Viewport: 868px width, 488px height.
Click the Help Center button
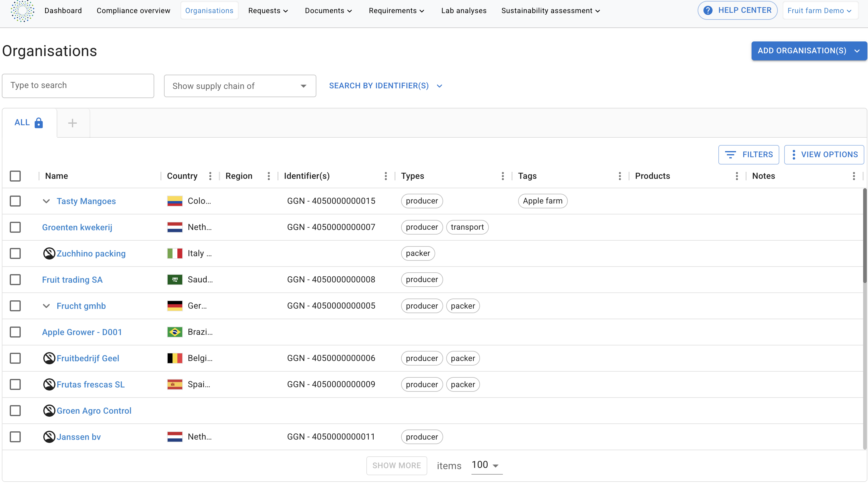737,10
